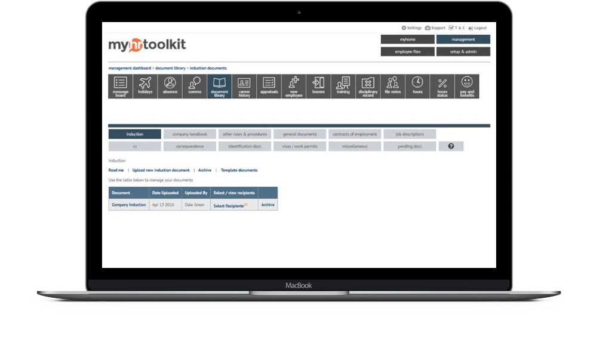Open the appraisals icon

click(x=269, y=85)
